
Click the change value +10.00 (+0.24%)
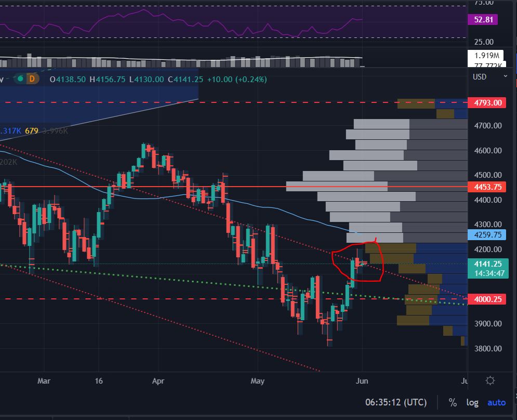point(237,79)
